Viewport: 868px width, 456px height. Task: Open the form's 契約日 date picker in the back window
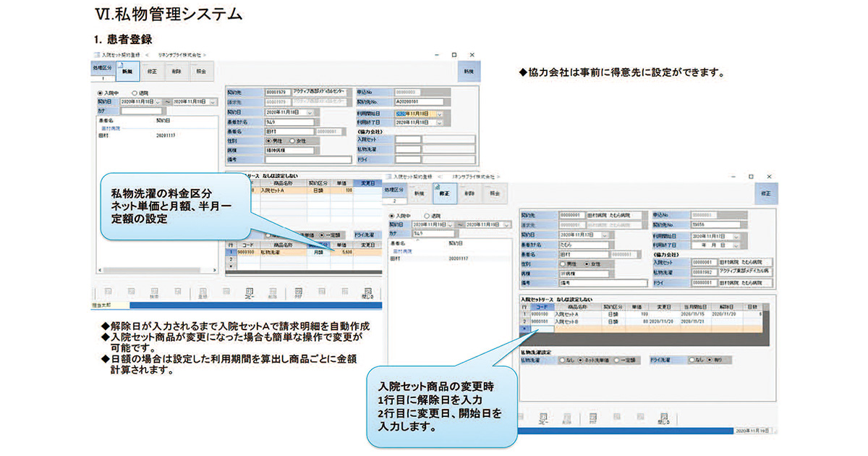pos(310,112)
